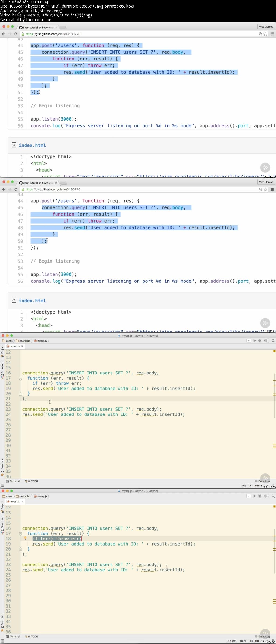Click Run with Coverage in the first IDE frame

[x=265, y=341]
